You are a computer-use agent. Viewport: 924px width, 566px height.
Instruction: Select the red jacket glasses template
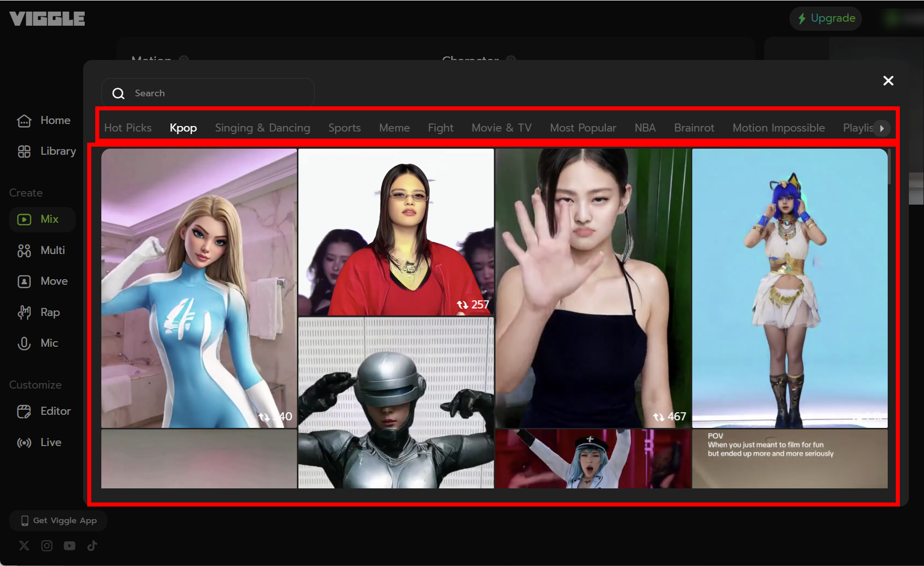point(396,232)
